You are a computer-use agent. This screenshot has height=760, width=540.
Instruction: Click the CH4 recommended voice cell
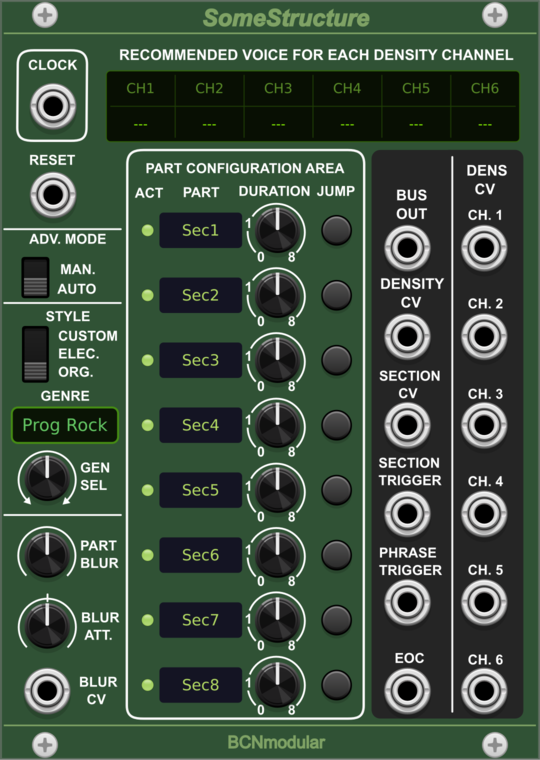coord(347,107)
